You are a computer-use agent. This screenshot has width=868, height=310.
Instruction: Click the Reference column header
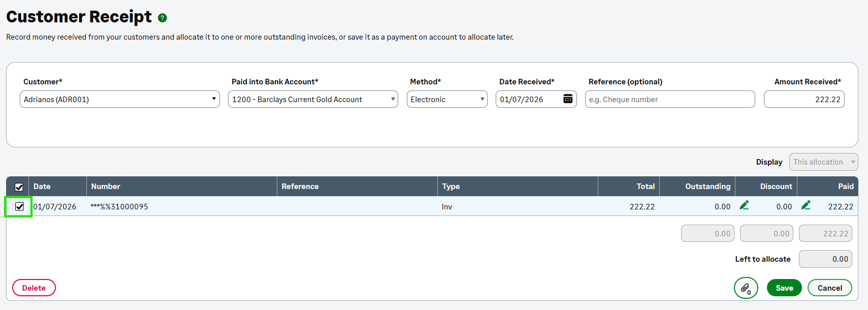357,187
